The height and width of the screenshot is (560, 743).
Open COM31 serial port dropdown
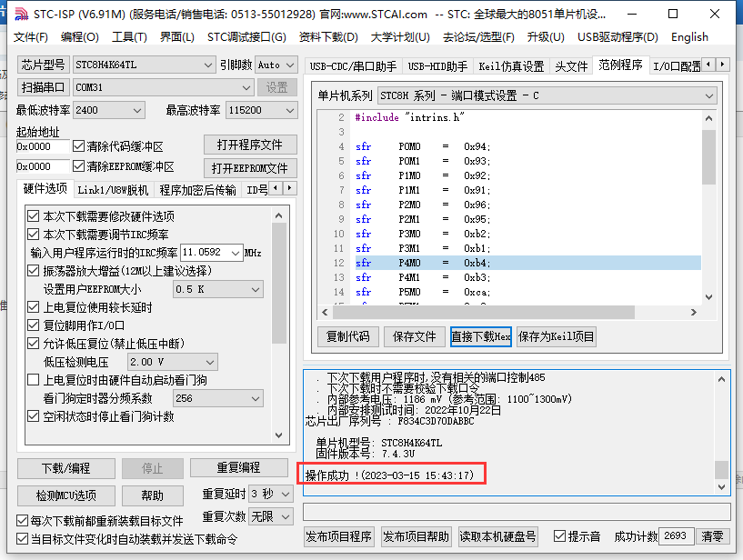163,87
